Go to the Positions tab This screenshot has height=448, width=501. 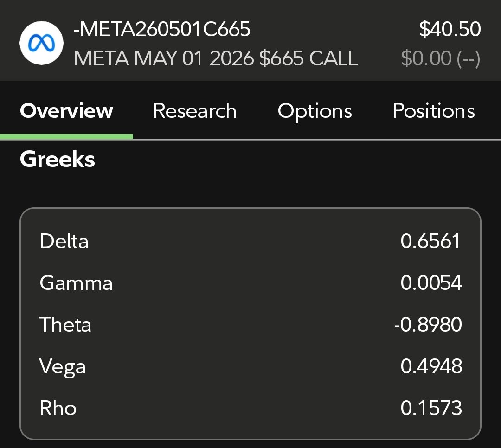434,111
